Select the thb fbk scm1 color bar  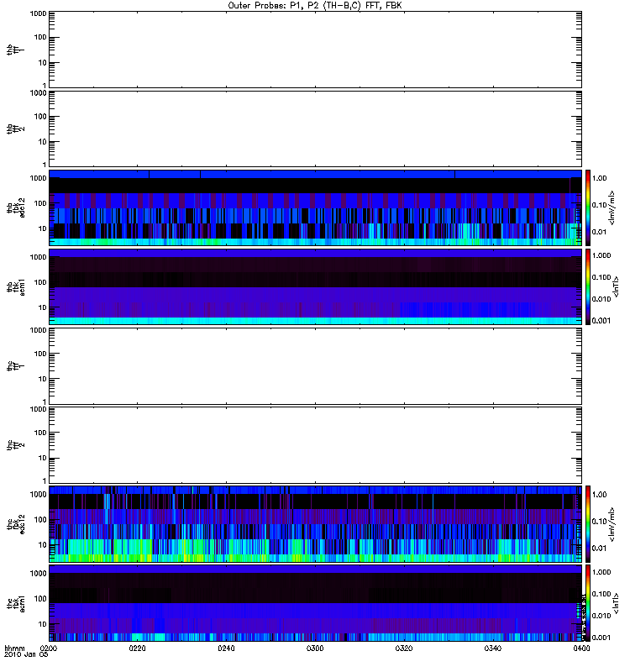[588, 286]
